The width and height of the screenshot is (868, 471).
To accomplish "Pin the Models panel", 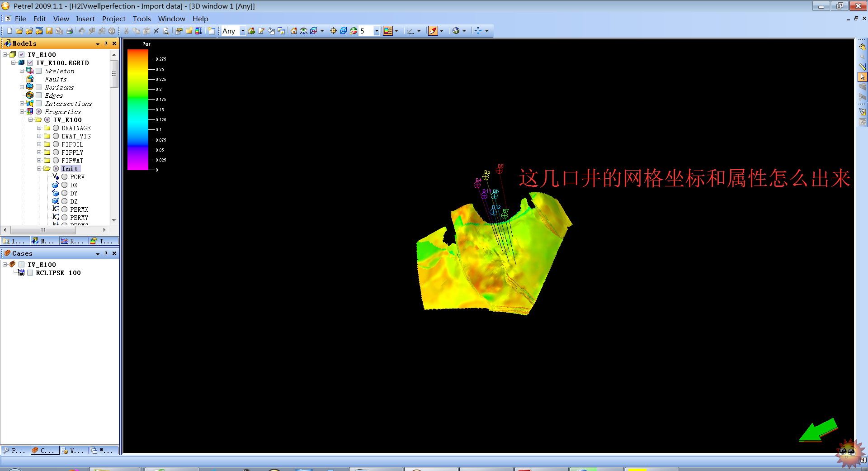I will click(x=106, y=43).
